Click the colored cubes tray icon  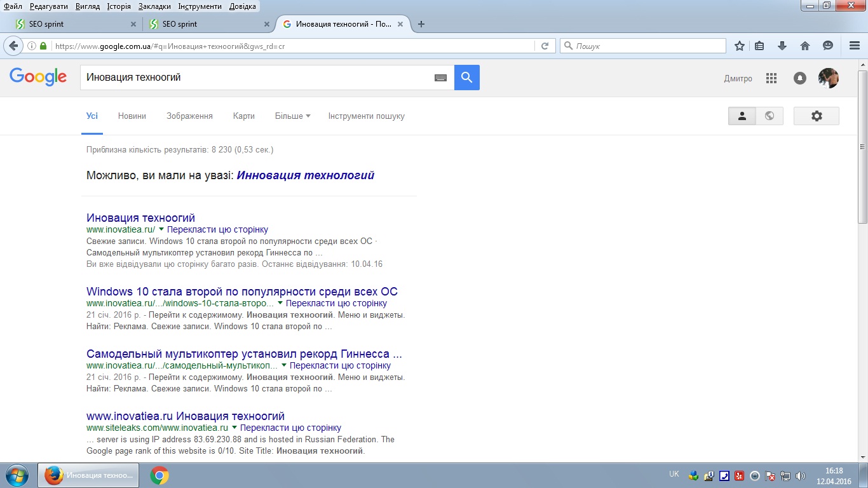point(694,475)
